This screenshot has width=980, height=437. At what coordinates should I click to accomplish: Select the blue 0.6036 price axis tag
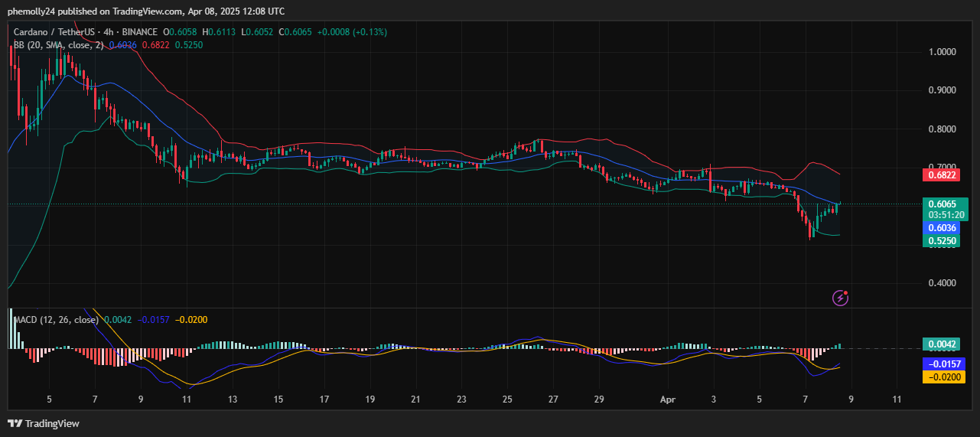[x=943, y=228]
